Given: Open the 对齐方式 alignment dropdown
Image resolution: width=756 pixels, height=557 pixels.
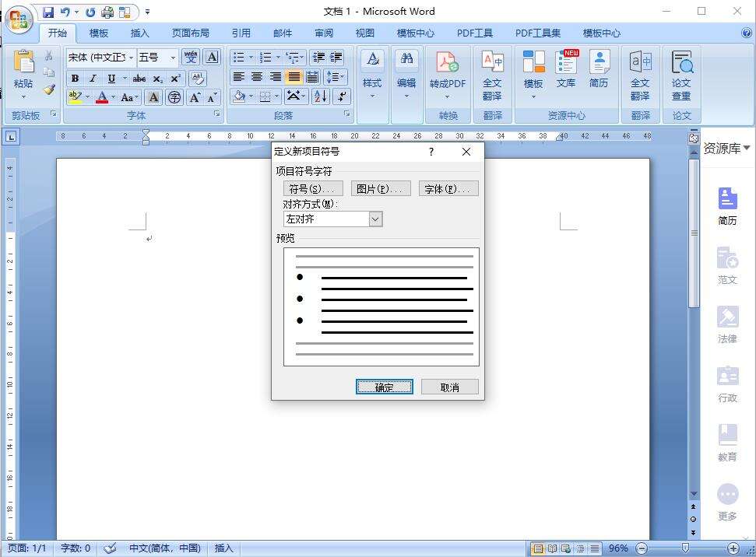Looking at the screenshot, I should 375,219.
